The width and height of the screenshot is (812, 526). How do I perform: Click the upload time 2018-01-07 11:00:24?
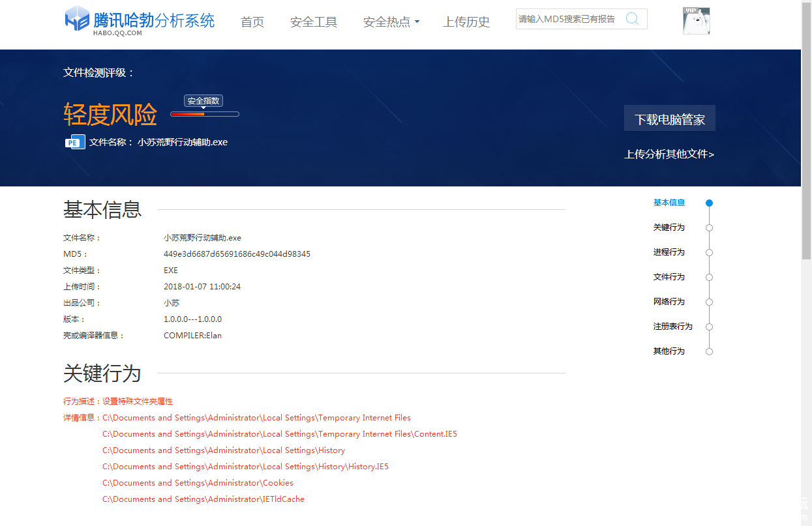click(202, 287)
